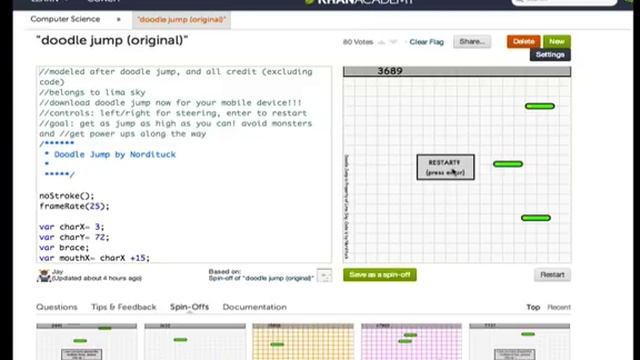The image size is (640, 360).
Task: Click the "var charY= 72;" line
Action: [74, 237]
